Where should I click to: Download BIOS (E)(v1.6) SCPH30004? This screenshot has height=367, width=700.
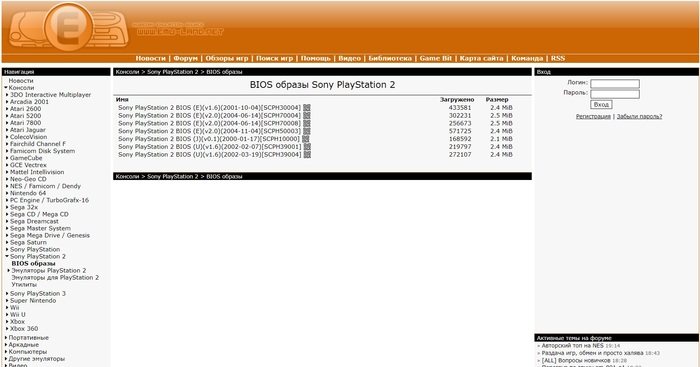coord(209,108)
